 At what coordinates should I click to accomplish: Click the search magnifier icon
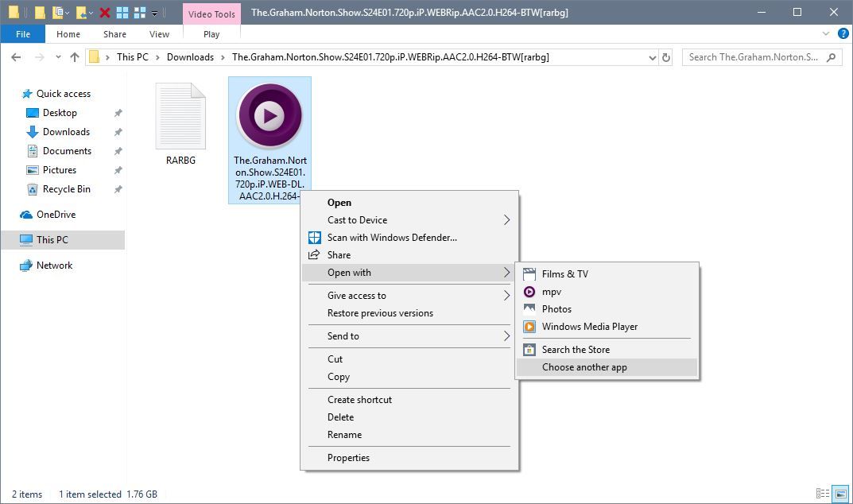(x=832, y=57)
